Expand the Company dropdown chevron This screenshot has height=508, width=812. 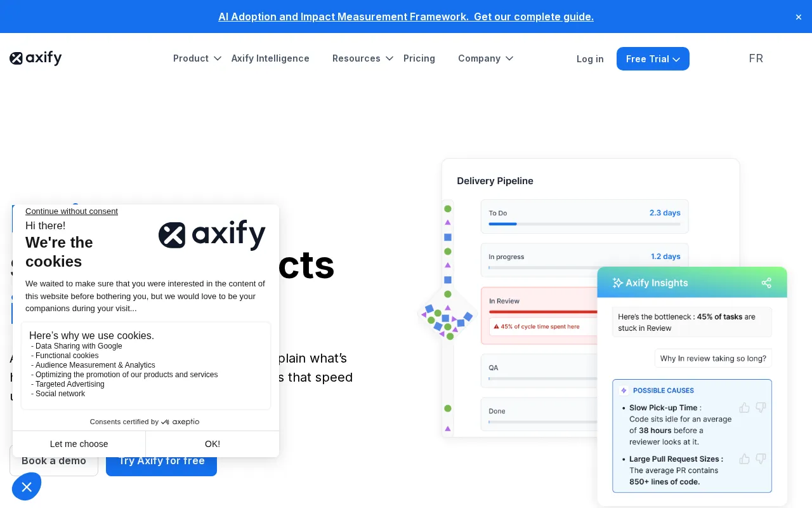click(509, 58)
